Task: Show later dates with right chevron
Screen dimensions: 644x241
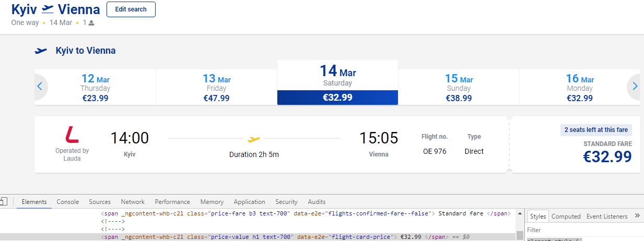Action: click(x=635, y=87)
